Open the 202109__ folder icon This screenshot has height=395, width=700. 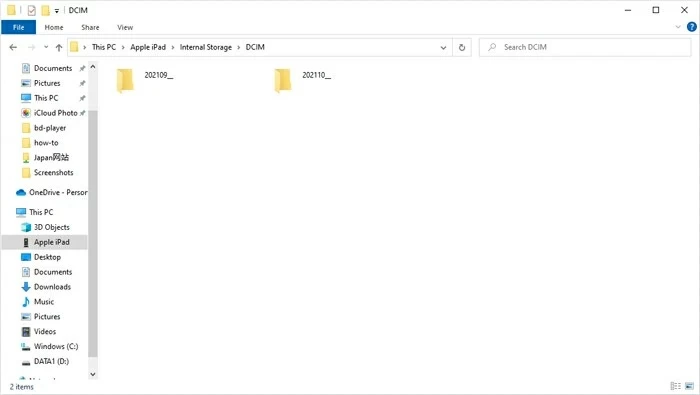pyautogui.click(x=125, y=80)
